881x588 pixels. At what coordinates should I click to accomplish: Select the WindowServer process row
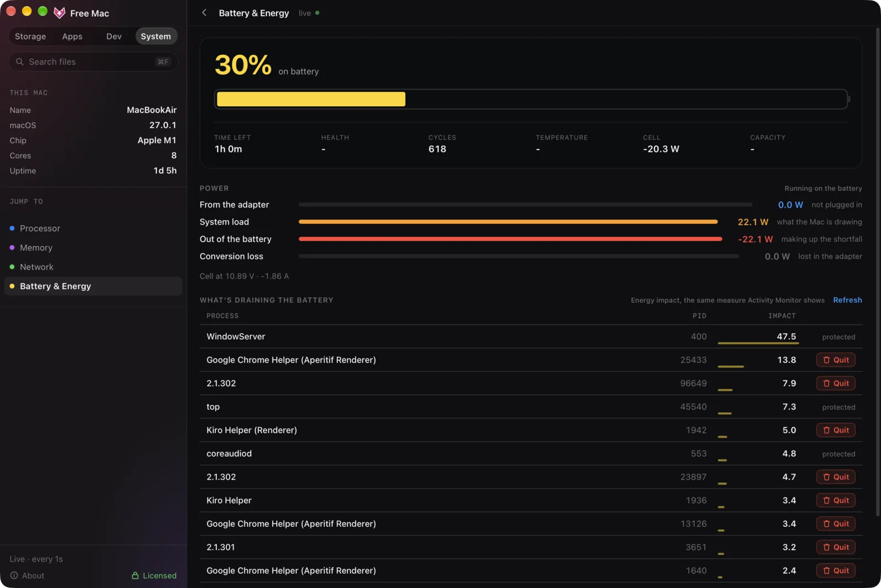(531, 336)
